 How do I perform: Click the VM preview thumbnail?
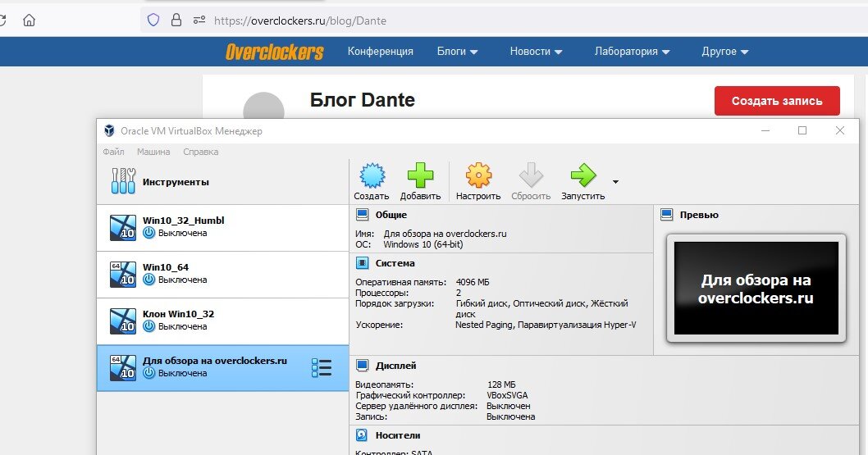[756, 288]
